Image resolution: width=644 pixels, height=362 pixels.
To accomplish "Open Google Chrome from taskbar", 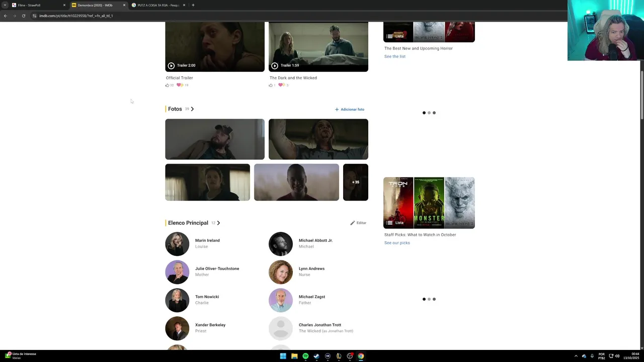I will click(x=361, y=356).
